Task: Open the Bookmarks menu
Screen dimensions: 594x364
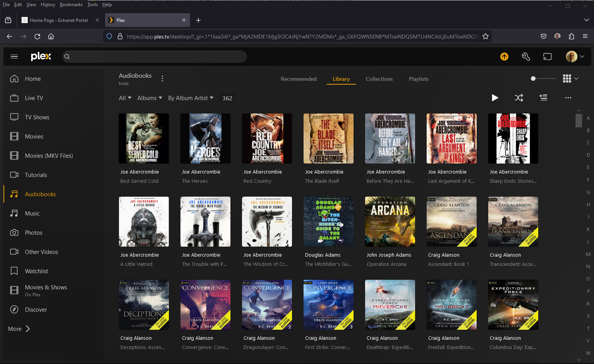Action: click(x=71, y=5)
